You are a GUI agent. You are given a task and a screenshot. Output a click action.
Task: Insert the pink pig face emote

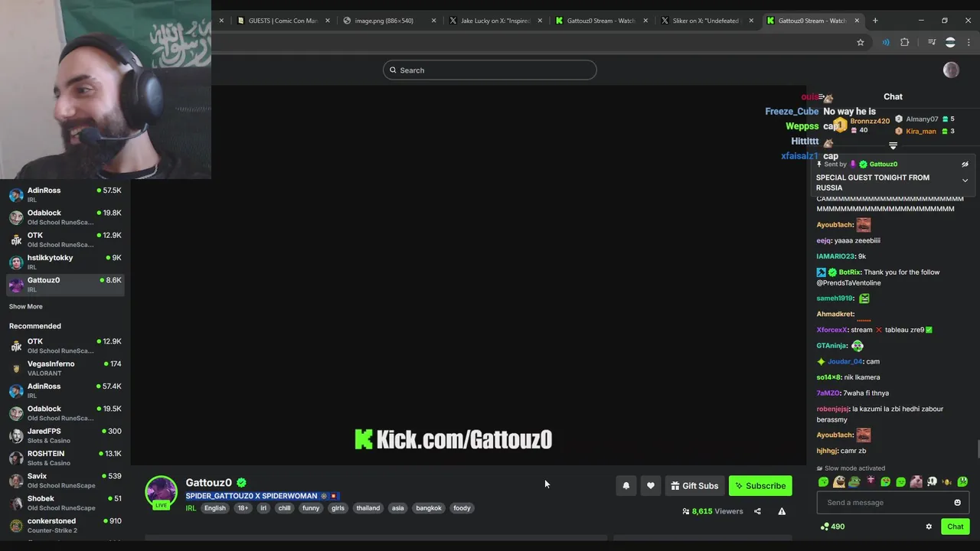pyautogui.click(x=916, y=482)
